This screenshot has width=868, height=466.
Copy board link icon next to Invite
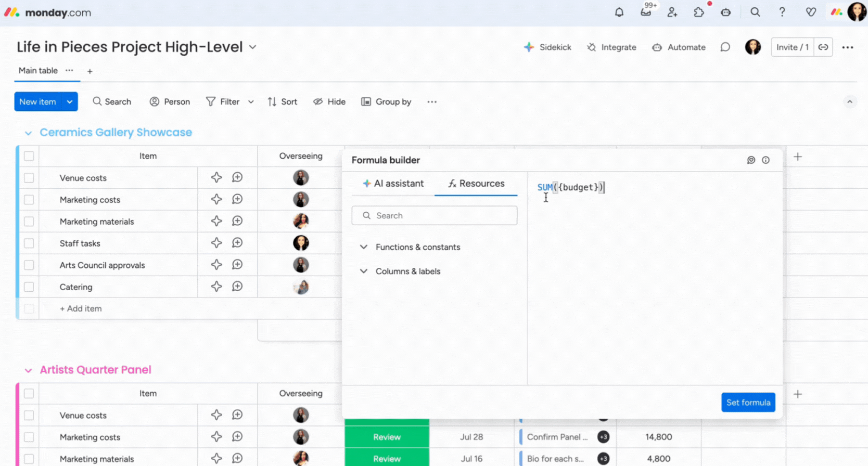(823, 47)
